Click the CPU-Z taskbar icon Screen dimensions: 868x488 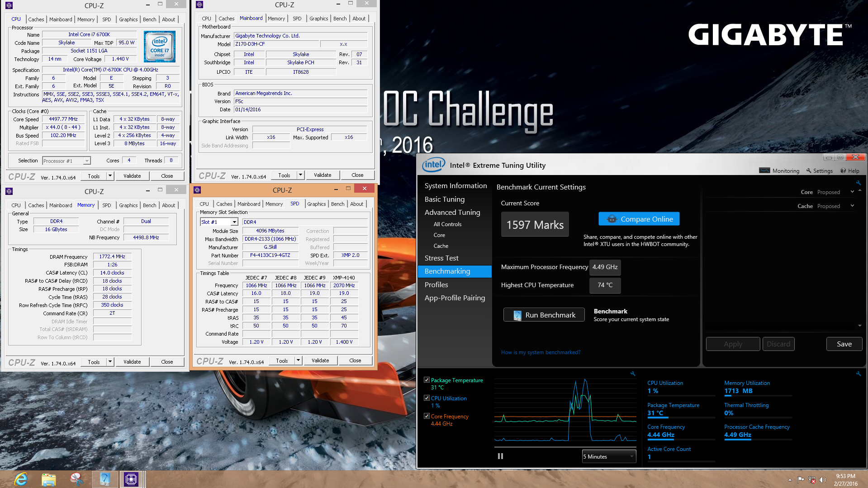131,479
